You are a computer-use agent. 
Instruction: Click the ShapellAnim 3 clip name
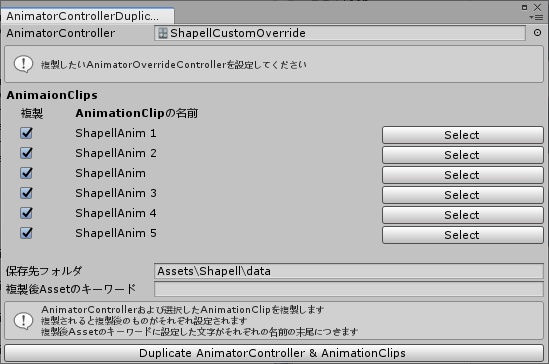tap(116, 193)
